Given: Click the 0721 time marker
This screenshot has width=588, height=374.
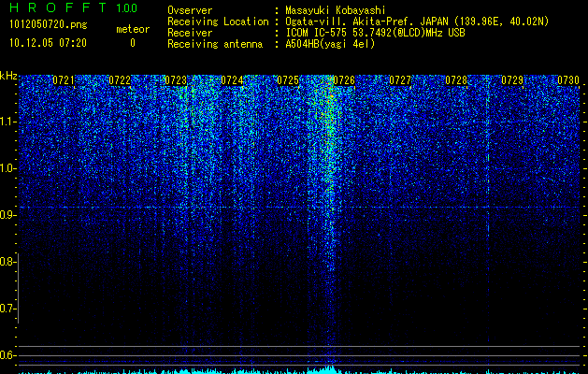Looking at the screenshot, I should [x=64, y=80].
